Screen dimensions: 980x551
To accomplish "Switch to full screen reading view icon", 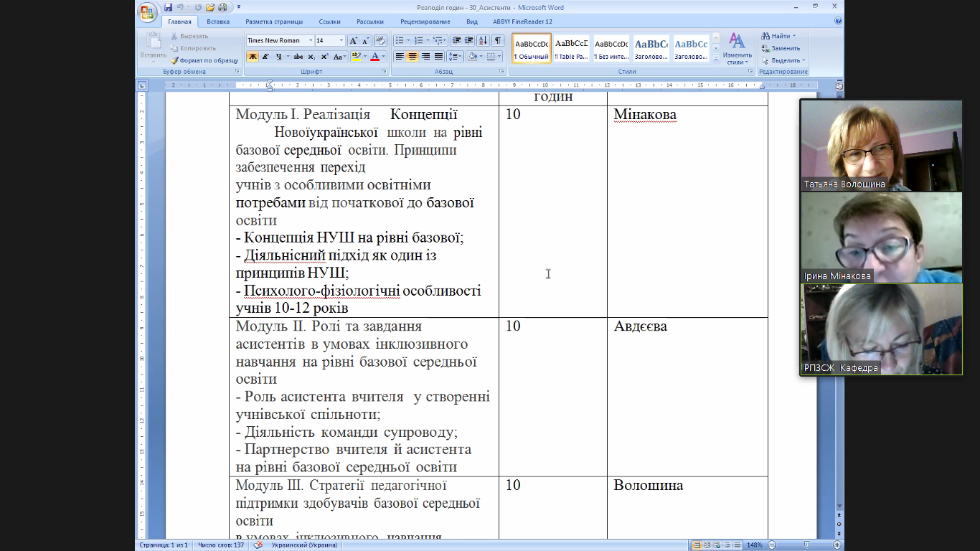I will (x=707, y=545).
